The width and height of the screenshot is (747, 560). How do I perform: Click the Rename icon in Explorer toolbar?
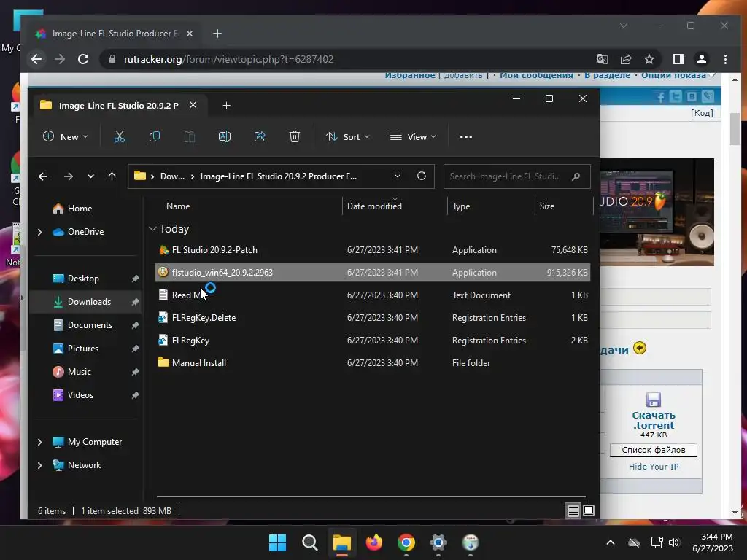click(x=225, y=136)
